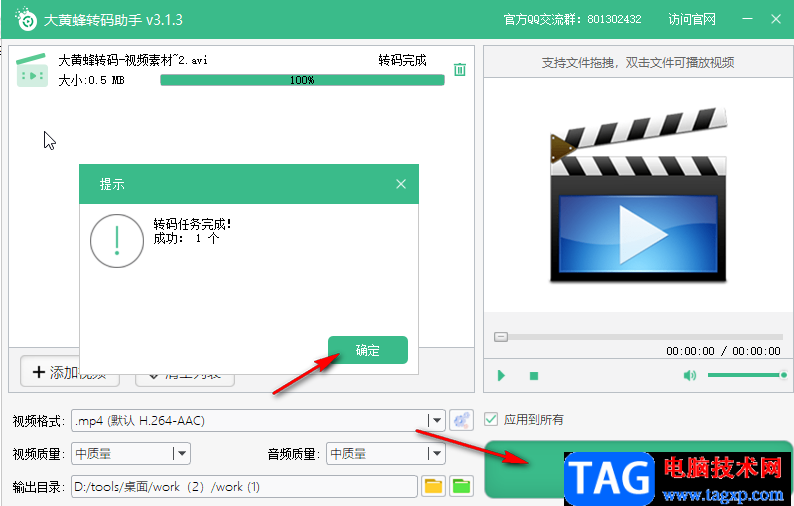Image resolution: width=794 pixels, height=506 pixels.
Task: Delete the 视频素材~2.avi item with trash icon
Action: (x=459, y=69)
